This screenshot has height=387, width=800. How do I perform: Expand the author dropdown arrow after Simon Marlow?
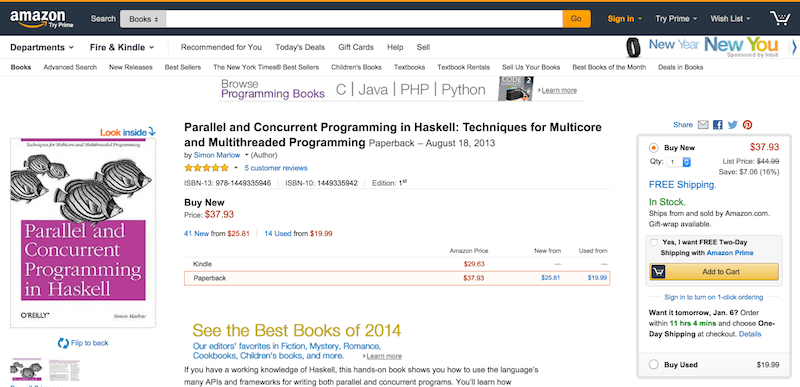[x=246, y=155]
